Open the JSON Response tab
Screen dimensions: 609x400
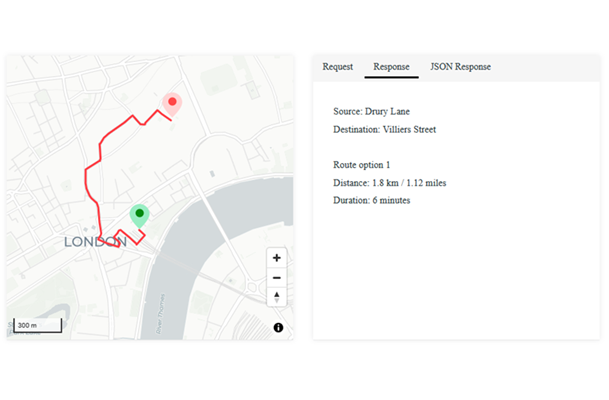pyautogui.click(x=460, y=67)
